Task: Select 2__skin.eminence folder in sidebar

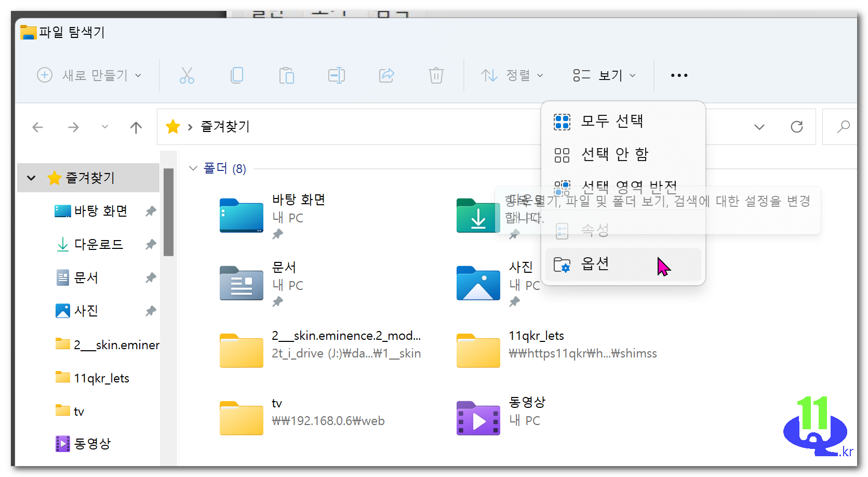Action: 107,344
